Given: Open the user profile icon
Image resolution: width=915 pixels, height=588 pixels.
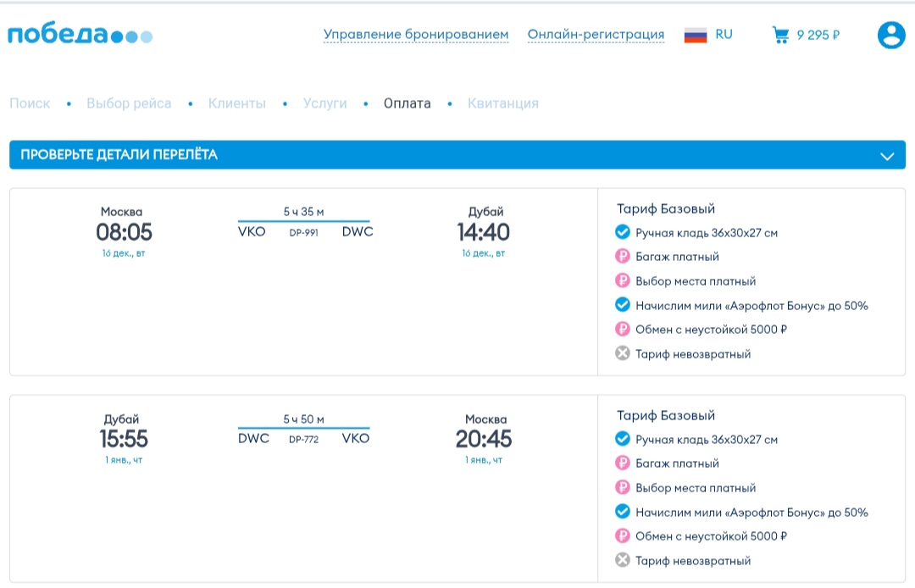Looking at the screenshot, I should click(x=890, y=36).
